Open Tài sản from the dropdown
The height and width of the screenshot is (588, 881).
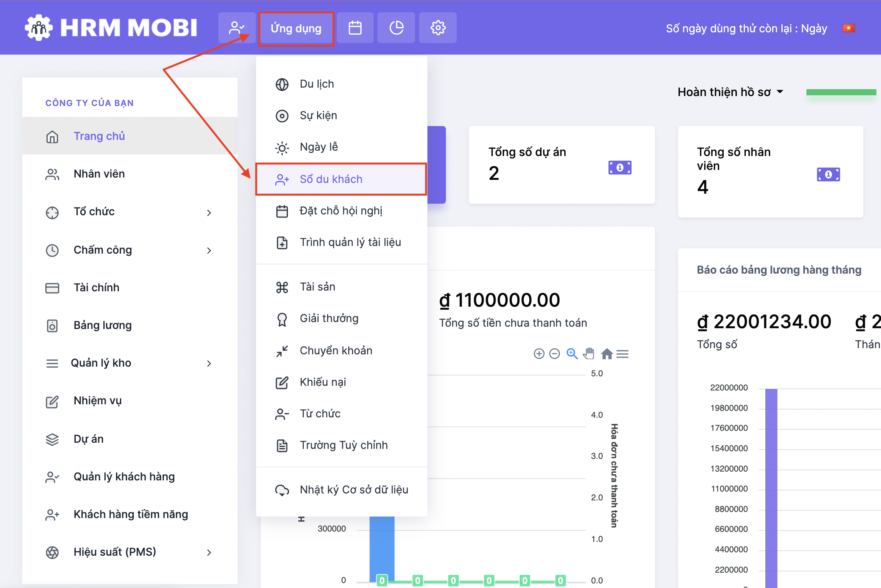coord(341,287)
